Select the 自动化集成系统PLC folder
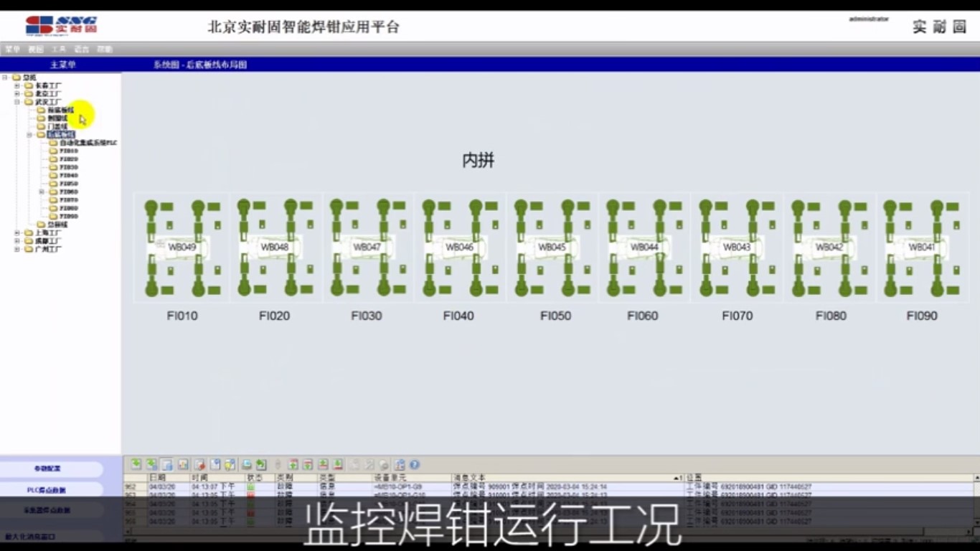The height and width of the screenshot is (551, 980). pos(88,143)
